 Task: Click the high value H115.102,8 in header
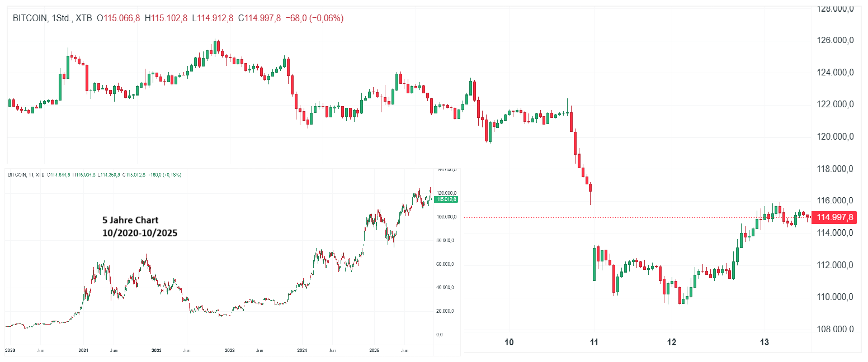(x=166, y=18)
